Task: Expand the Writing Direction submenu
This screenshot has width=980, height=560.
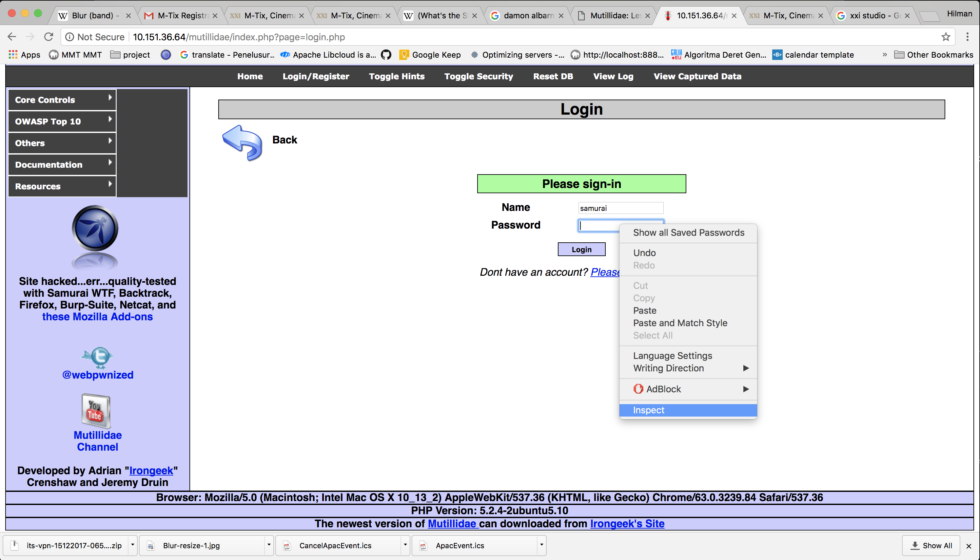Action: click(688, 368)
